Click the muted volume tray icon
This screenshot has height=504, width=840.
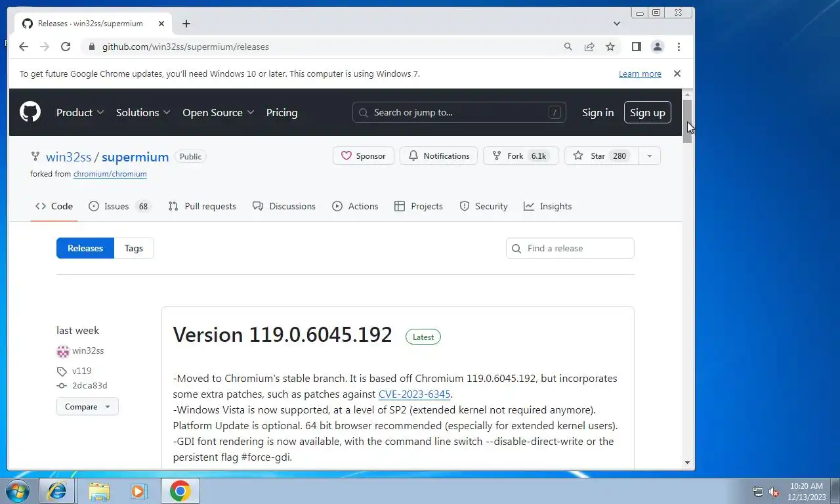[774, 492]
